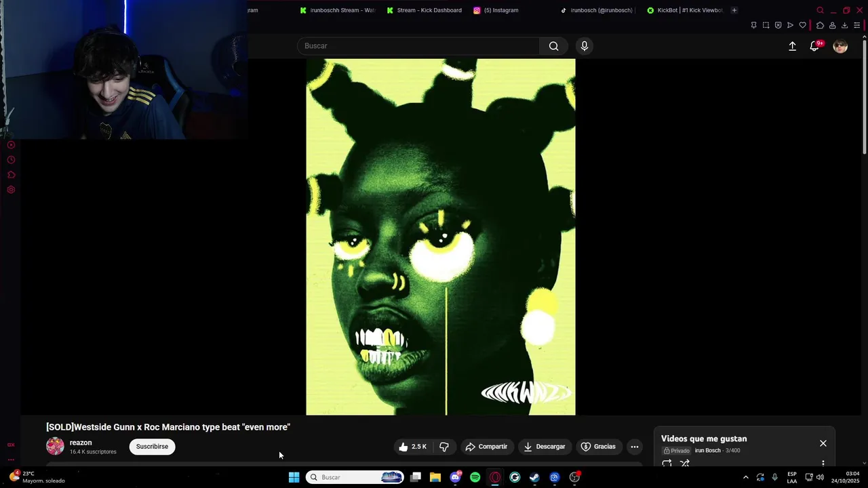Open the Windows Start menu
This screenshot has height=488, width=868.
[x=294, y=477]
